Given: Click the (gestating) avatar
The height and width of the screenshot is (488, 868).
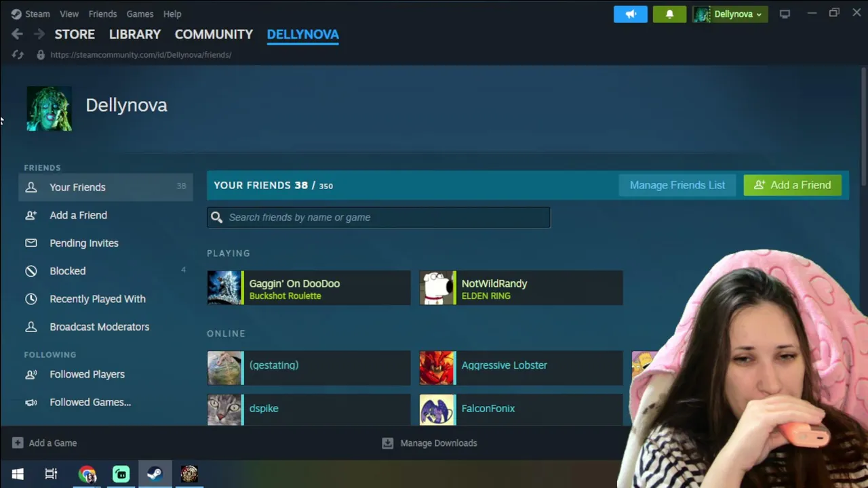Looking at the screenshot, I should [x=224, y=368].
